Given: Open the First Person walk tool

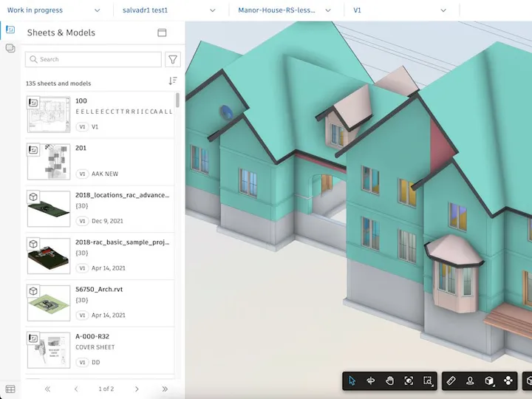Looking at the screenshot, I should click(x=470, y=381).
